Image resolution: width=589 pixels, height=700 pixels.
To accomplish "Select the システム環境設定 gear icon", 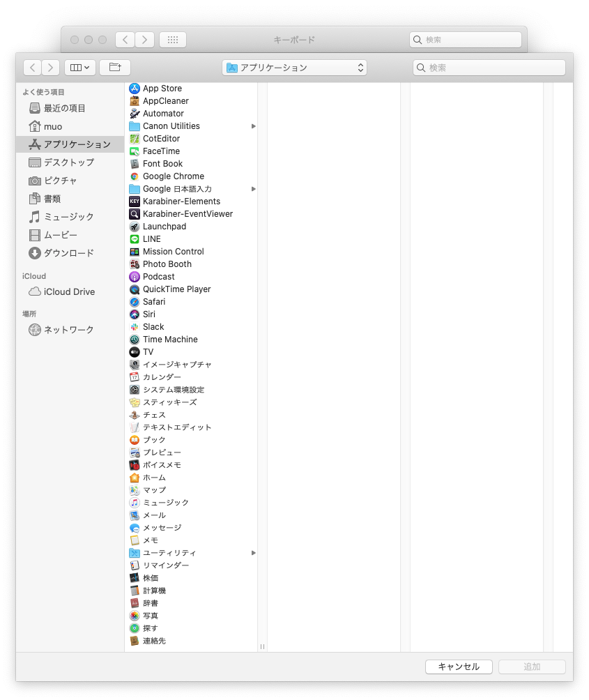I will click(x=135, y=390).
